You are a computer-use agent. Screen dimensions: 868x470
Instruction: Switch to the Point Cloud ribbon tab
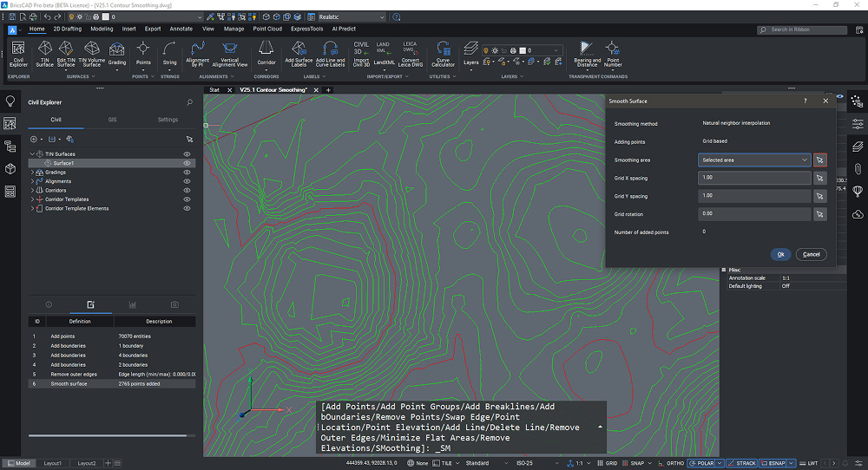[x=266, y=29]
